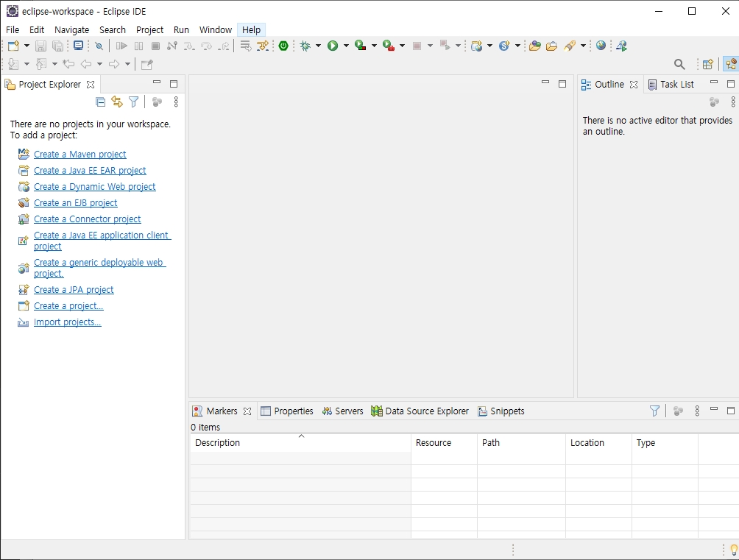
Task: Click the green Spring Boot power icon
Action: [x=283, y=46]
